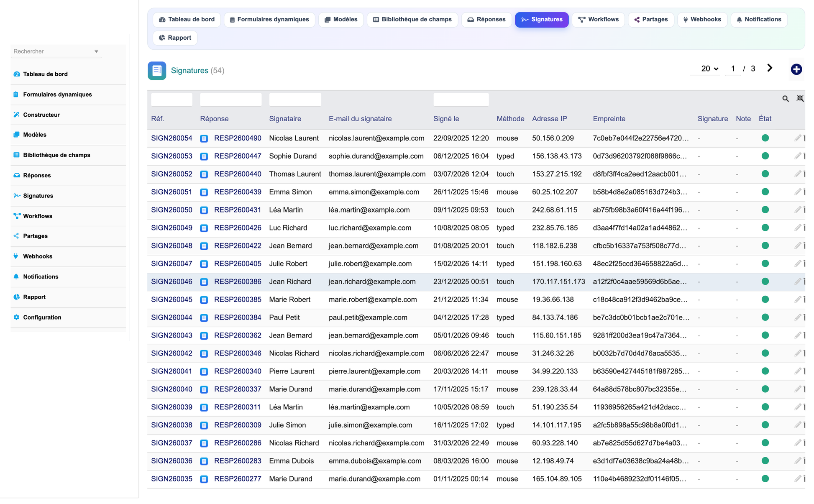Click the response icon beside RESP2600490
Screen dimensions: 814x504
(204, 138)
